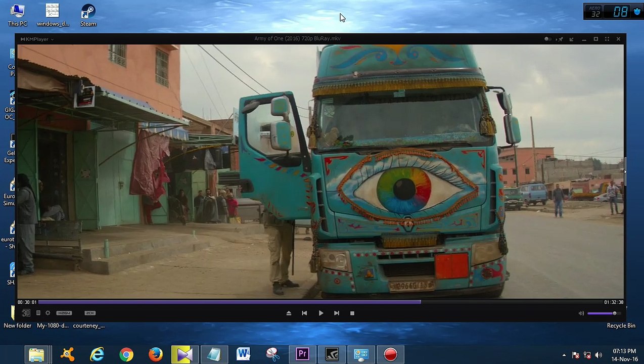Click the network status tray icon
Viewport: 644px width, 364px height.
click(x=587, y=355)
